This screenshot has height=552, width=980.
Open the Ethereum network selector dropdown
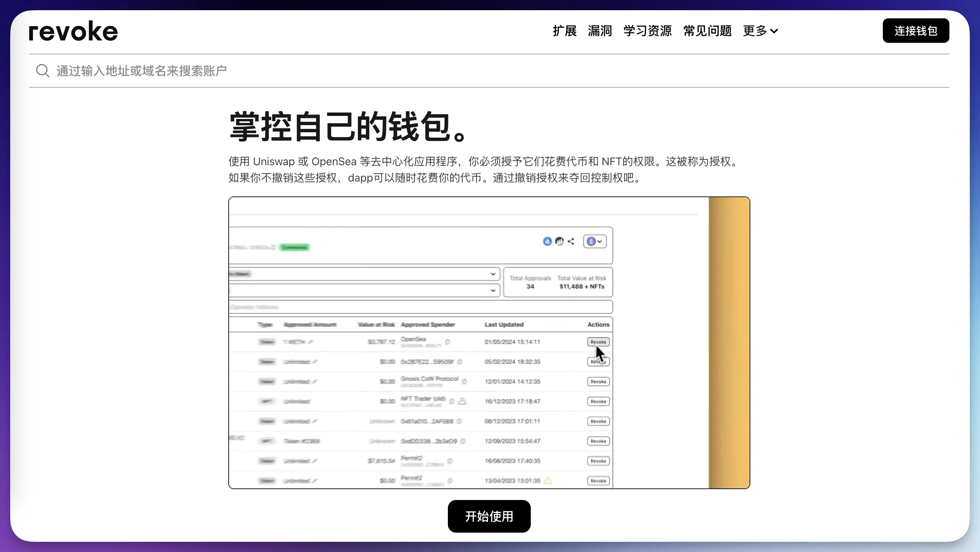coord(595,242)
